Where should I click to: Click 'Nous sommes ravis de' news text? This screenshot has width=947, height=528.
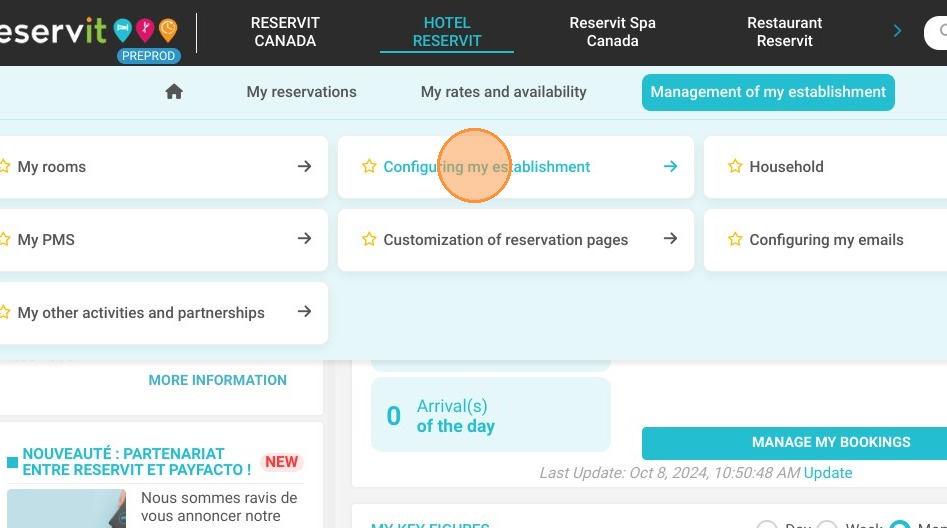pyautogui.click(x=219, y=498)
